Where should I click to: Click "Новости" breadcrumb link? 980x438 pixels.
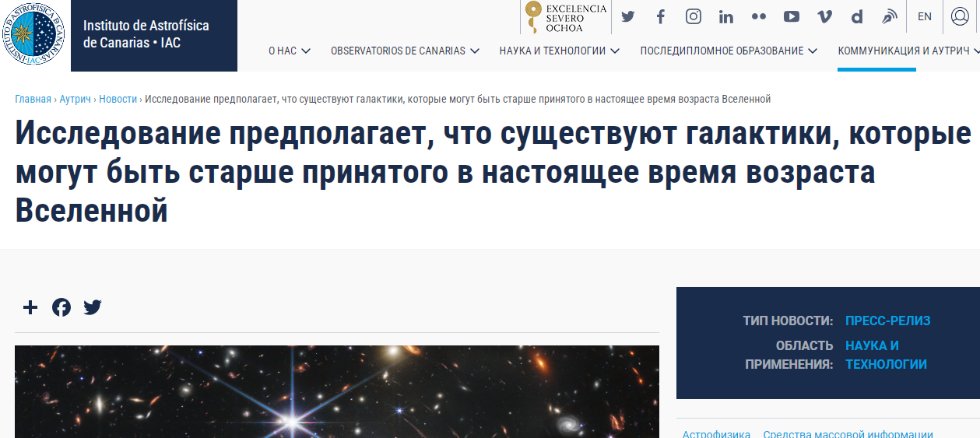(x=118, y=99)
